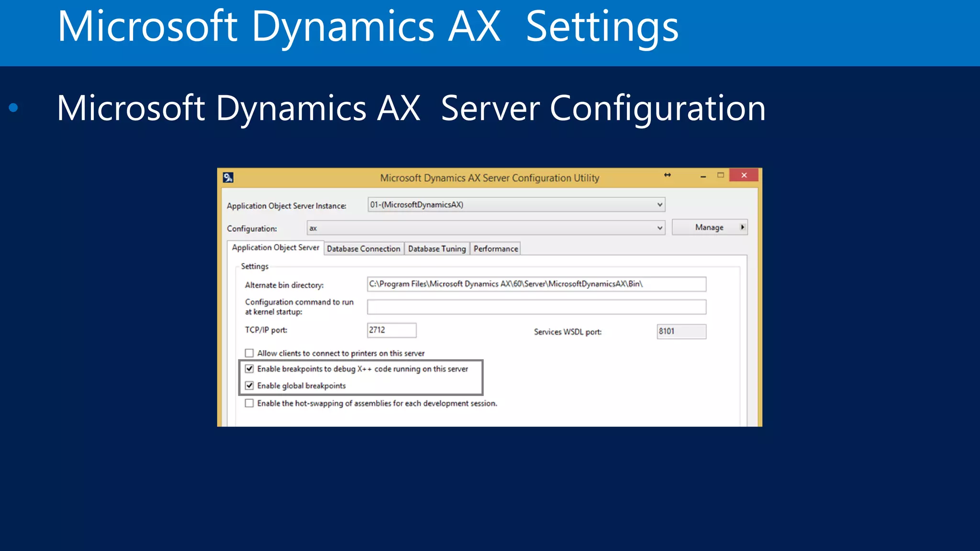Select the Application Object Server tab
This screenshot has height=551, width=980.
[x=275, y=247]
